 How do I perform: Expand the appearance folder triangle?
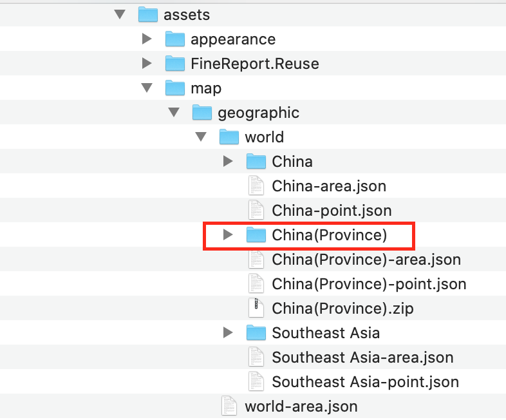coord(147,39)
